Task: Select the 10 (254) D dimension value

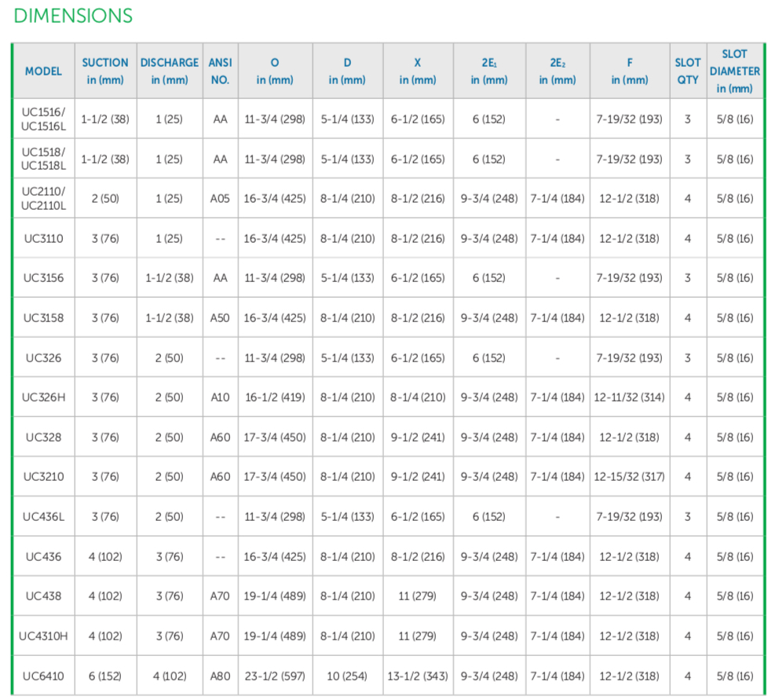Action: point(347,676)
